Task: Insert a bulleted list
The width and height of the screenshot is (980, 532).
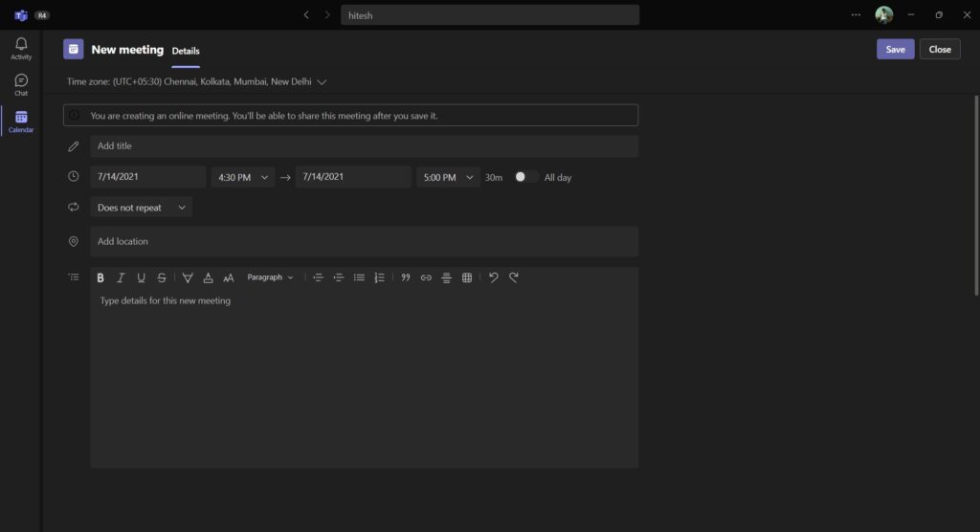Action: [359, 277]
